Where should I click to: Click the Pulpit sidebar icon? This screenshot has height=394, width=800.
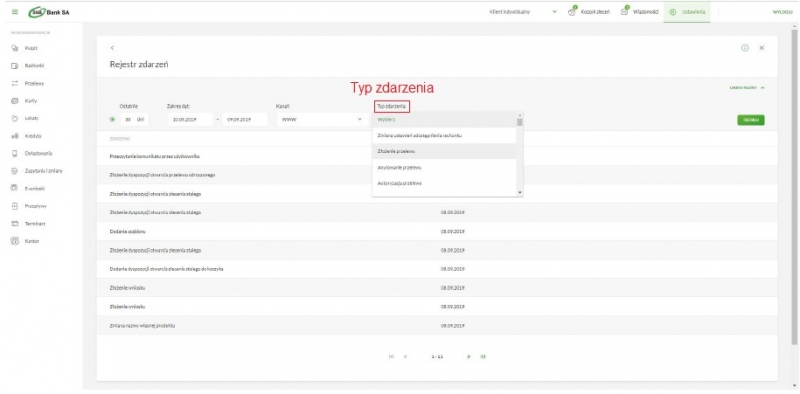click(x=14, y=48)
